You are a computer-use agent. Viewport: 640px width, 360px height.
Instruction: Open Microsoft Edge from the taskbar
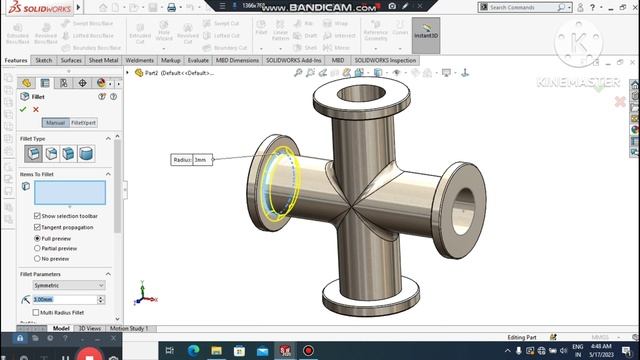point(193,350)
